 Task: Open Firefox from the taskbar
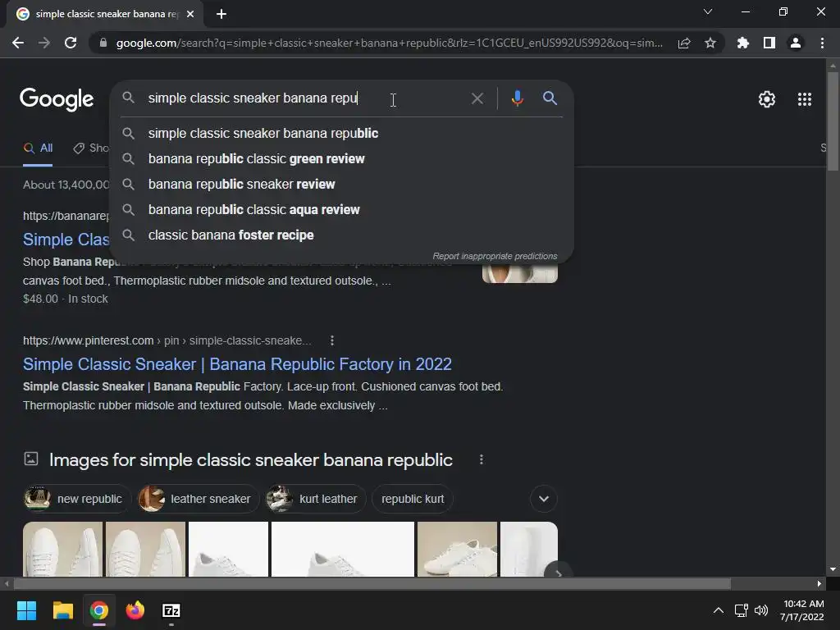tap(135, 610)
